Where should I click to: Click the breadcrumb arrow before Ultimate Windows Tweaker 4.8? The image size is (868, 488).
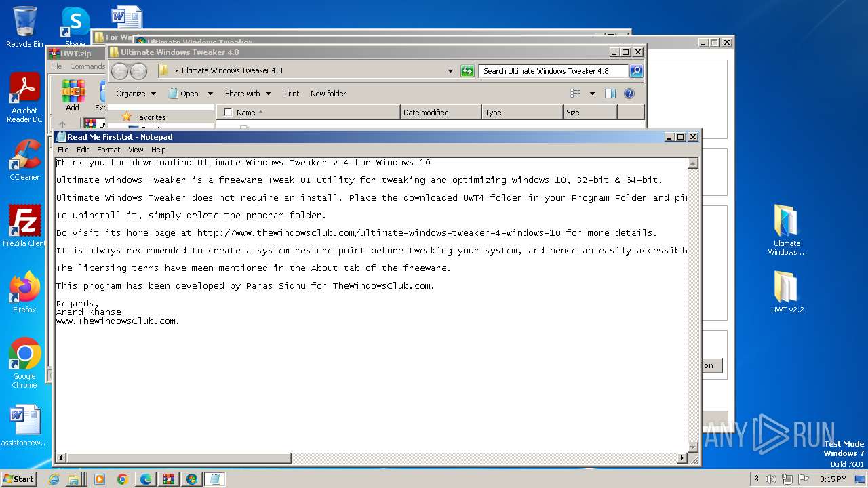pos(176,70)
